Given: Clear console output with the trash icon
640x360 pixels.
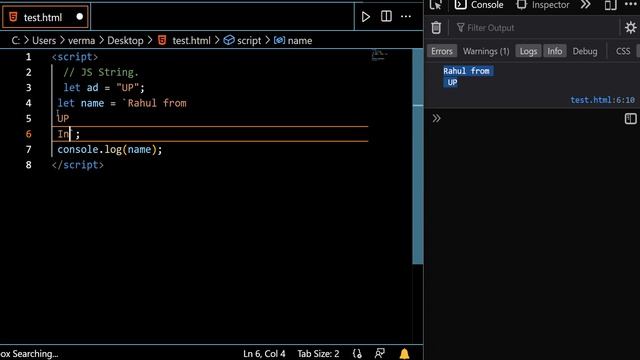Looking at the screenshot, I should (436, 28).
